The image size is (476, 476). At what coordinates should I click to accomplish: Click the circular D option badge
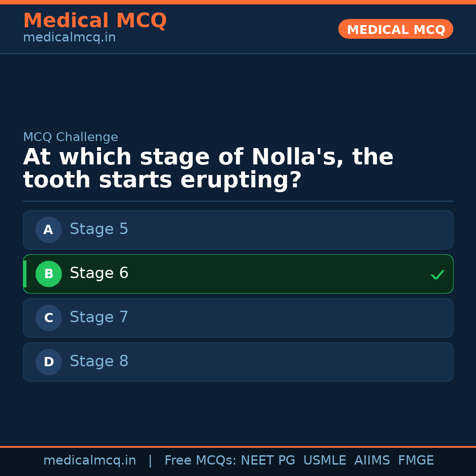48,362
